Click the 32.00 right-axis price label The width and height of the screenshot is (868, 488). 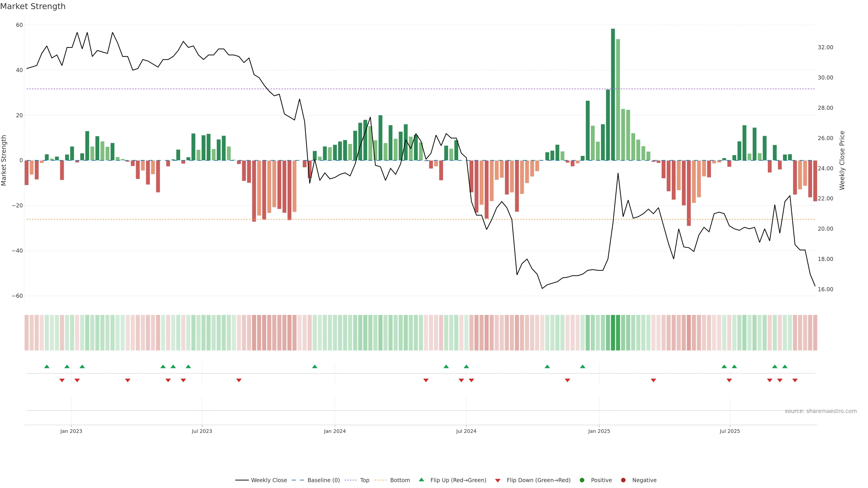coord(825,47)
